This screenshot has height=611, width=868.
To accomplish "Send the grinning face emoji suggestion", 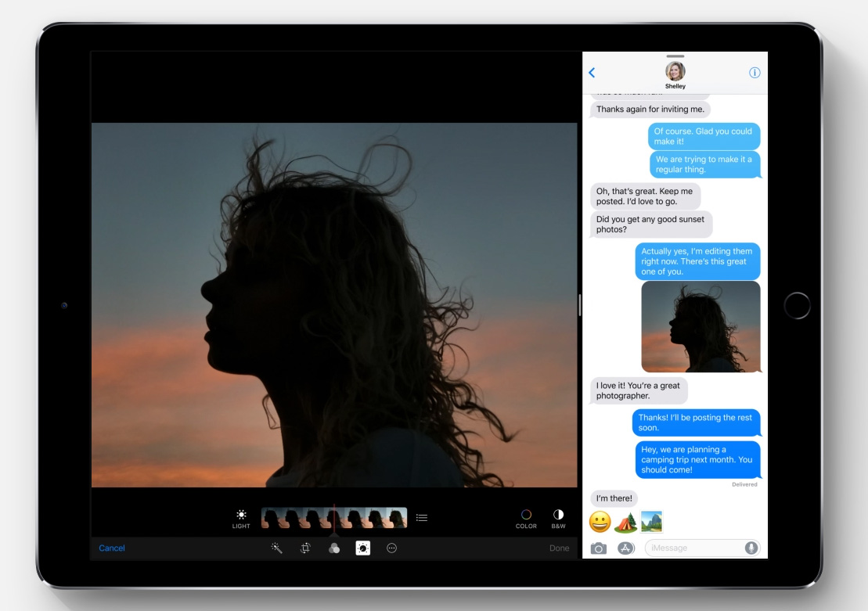I will point(600,521).
